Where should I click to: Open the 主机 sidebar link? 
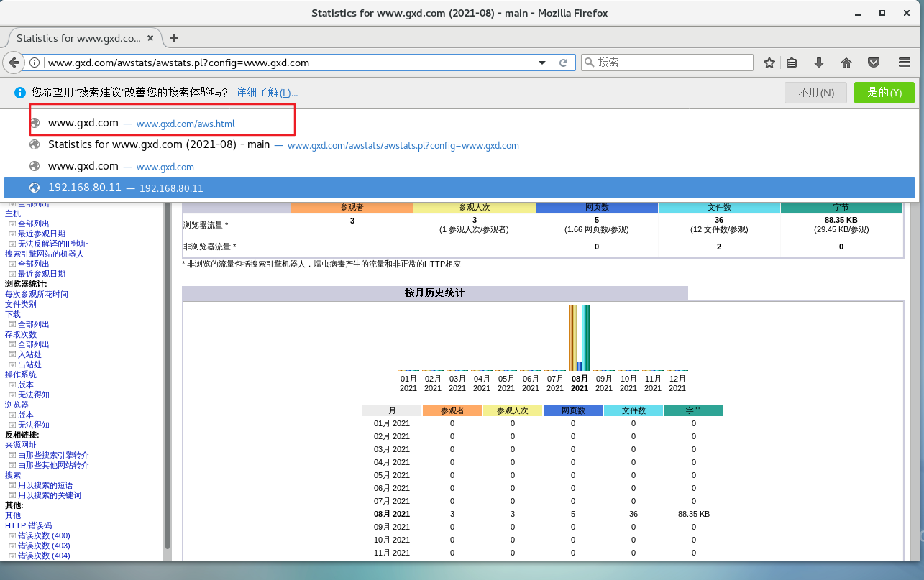13,213
